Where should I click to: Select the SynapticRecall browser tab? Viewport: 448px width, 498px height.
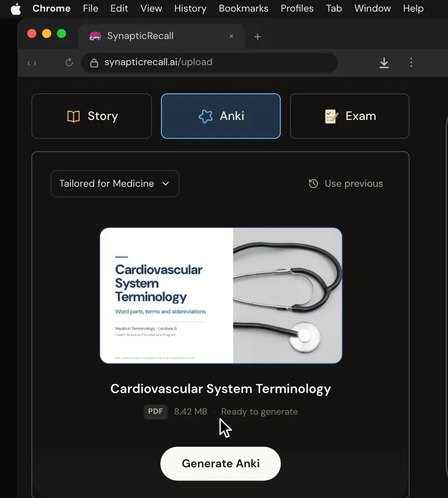[161, 36]
